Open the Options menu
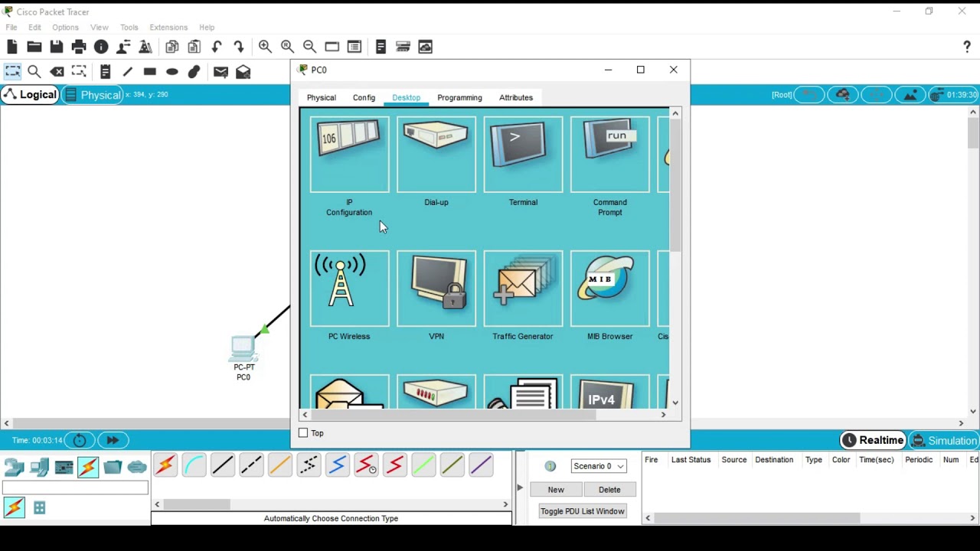The height and width of the screenshot is (551, 980). [x=65, y=28]
